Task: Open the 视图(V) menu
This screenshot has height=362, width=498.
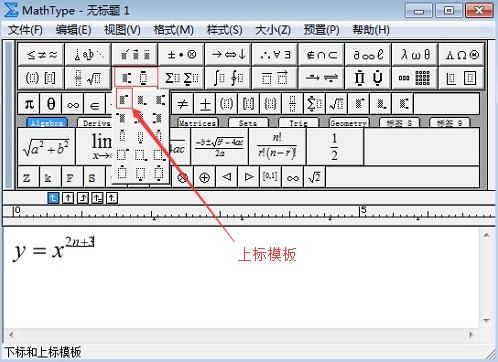Action: pos(122,30)
